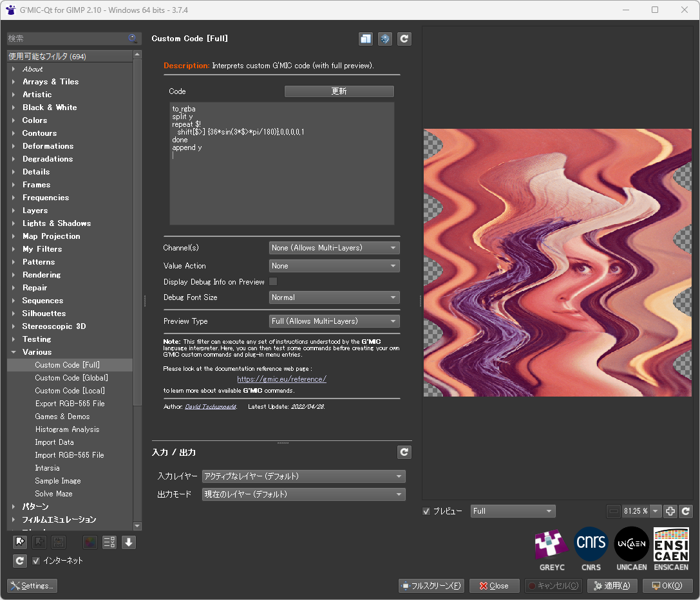This screenshot has height=600, width=700.
Task: Click the download arrow update filters icon
Action: pos(129,542)
